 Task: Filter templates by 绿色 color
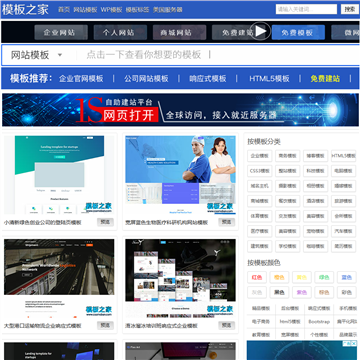point(324,277)
